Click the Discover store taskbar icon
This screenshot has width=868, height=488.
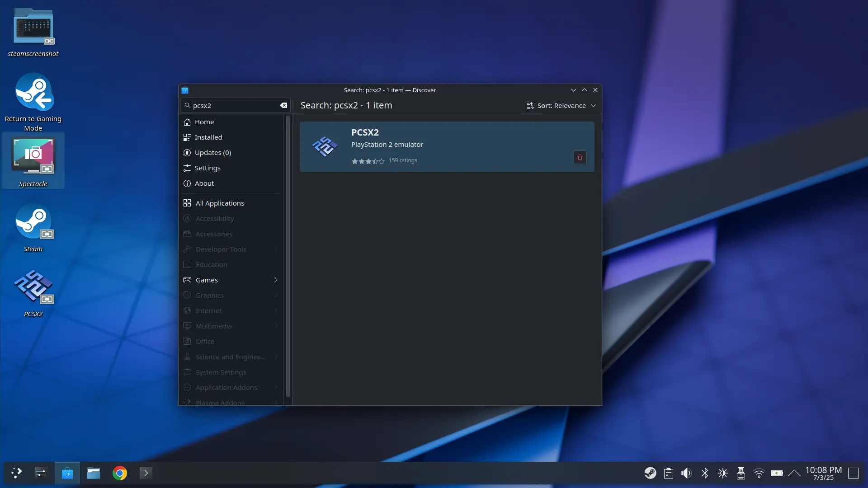point(67,473)
